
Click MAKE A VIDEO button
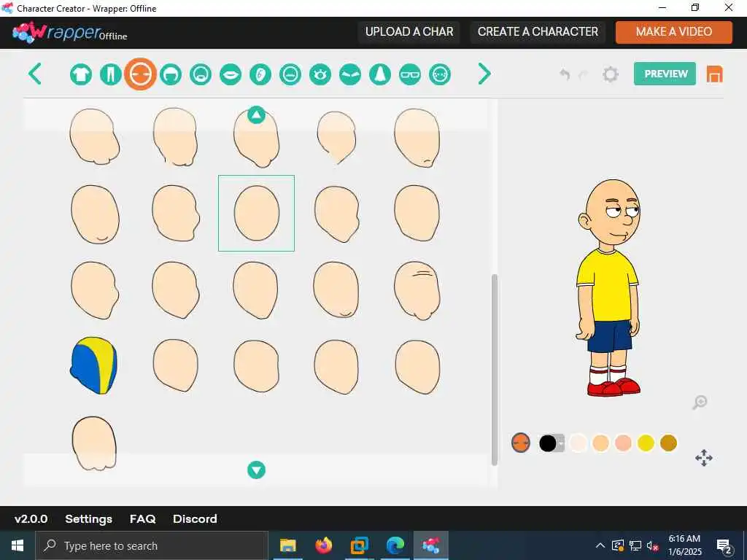point(673,32)
